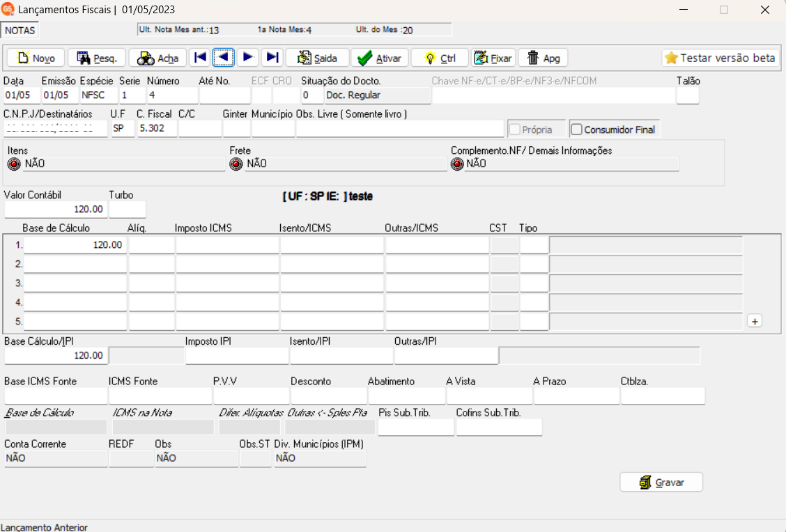This screenshot has height=532, width=786.
Task: Click the Desconto field
Action: pos(330,396)
